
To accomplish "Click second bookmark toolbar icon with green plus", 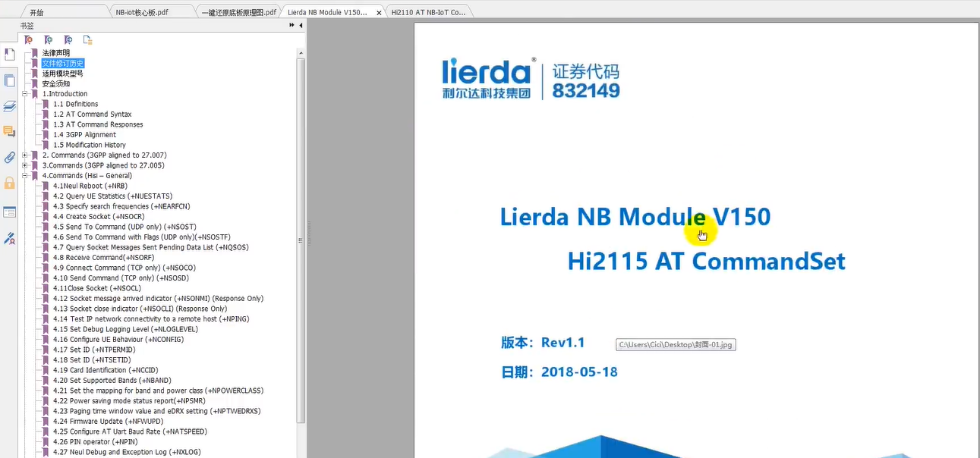I will click(48, 39).
